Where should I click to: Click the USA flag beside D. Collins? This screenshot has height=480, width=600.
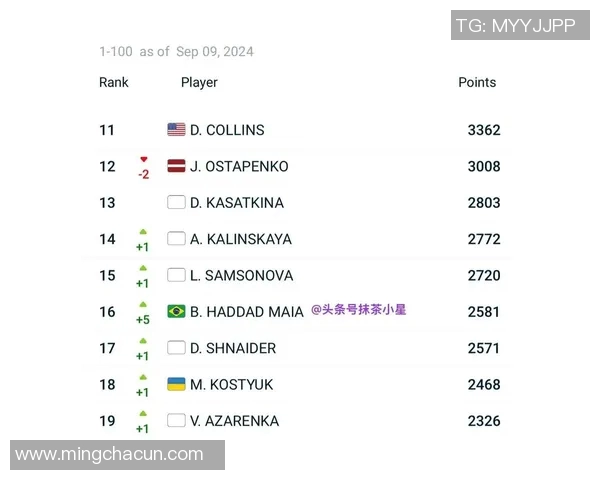[176, 129]
